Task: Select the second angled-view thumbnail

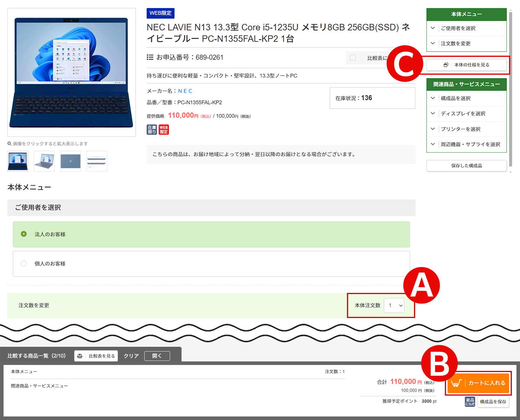Action: 44,161
